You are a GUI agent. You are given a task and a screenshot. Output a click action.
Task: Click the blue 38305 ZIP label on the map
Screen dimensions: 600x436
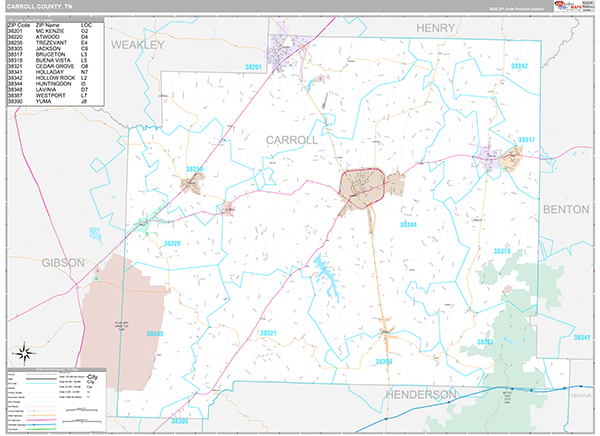(x=180, y=421)
